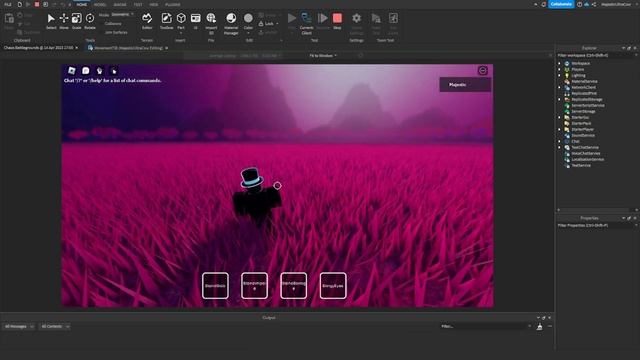Expand the StarterPlayer tree node

(559, 129)
